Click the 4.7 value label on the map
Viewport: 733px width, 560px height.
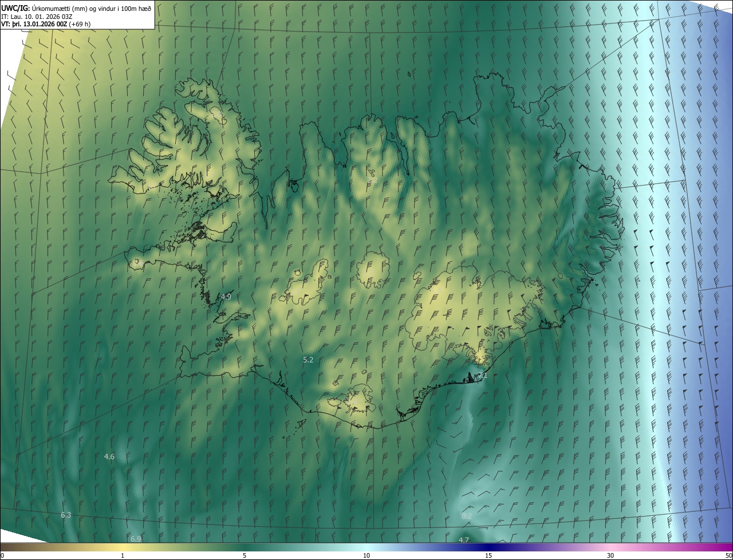point(464,540)
